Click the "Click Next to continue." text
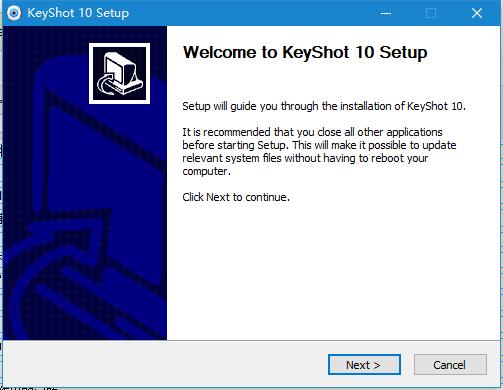Screen dimensions: 503x390 pyautogui.click(x=236, y=197)
